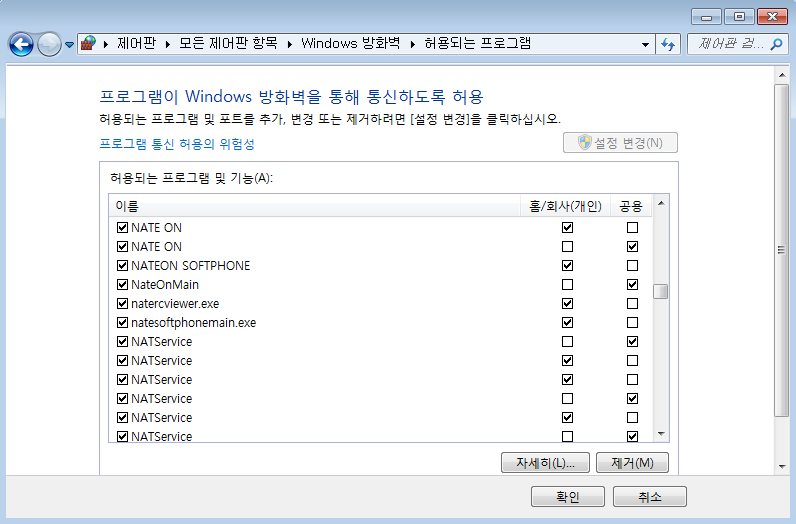Expand the arrow after 제어판 breadcrumb
The width and height of the screenshot is (796, 524).
pos(168,45)
